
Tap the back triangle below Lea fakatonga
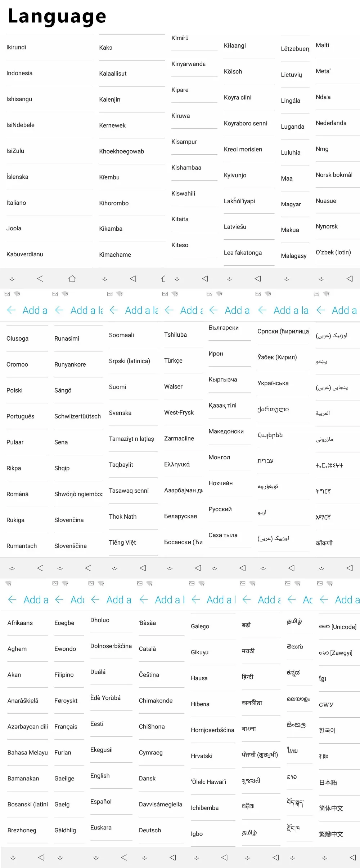pyautogui.click(x=258, y=279)
